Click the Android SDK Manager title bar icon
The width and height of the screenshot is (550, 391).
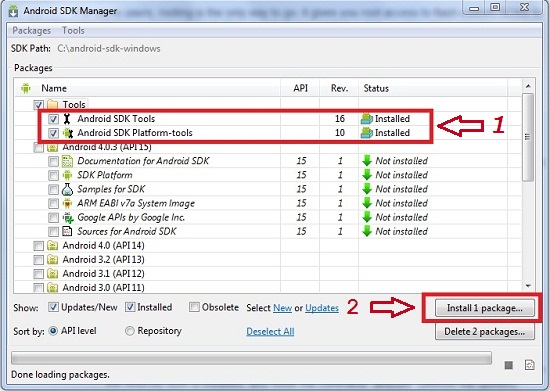(14, 11)
